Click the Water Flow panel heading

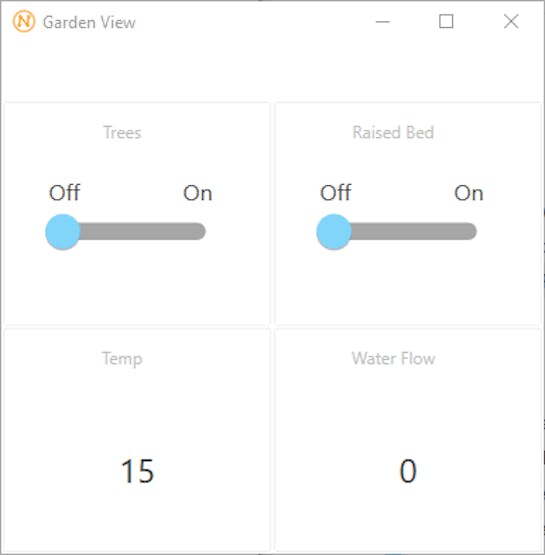pos(393,359)
